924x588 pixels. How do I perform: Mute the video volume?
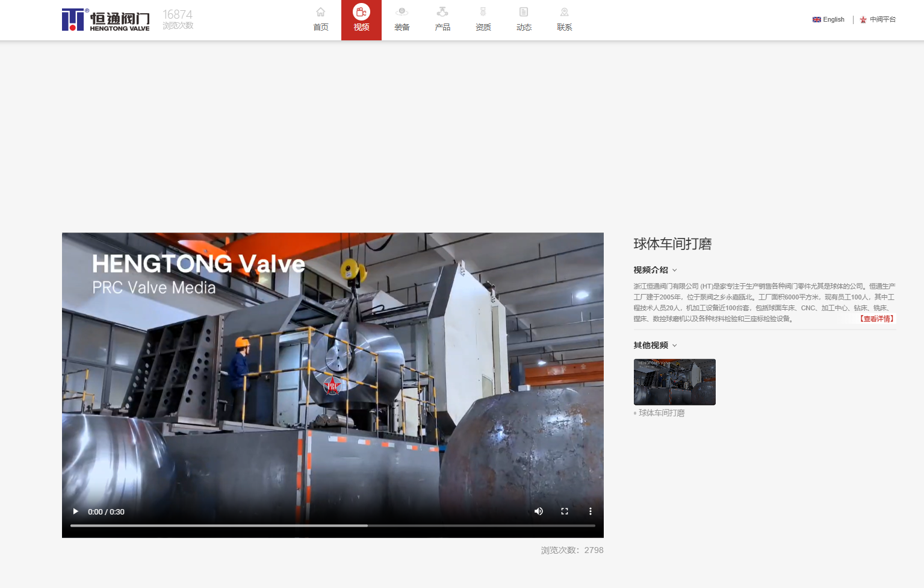[539, 511]
